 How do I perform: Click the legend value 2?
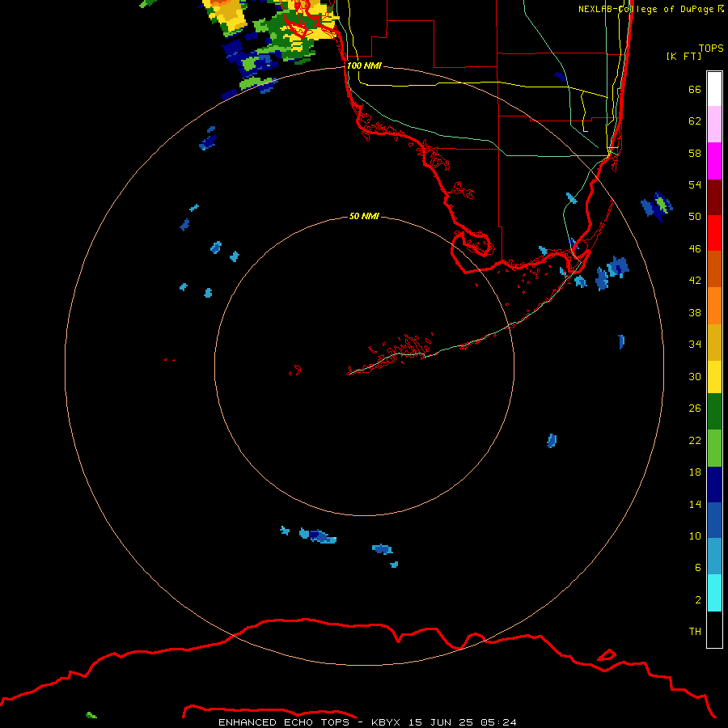tap(698, 599)
